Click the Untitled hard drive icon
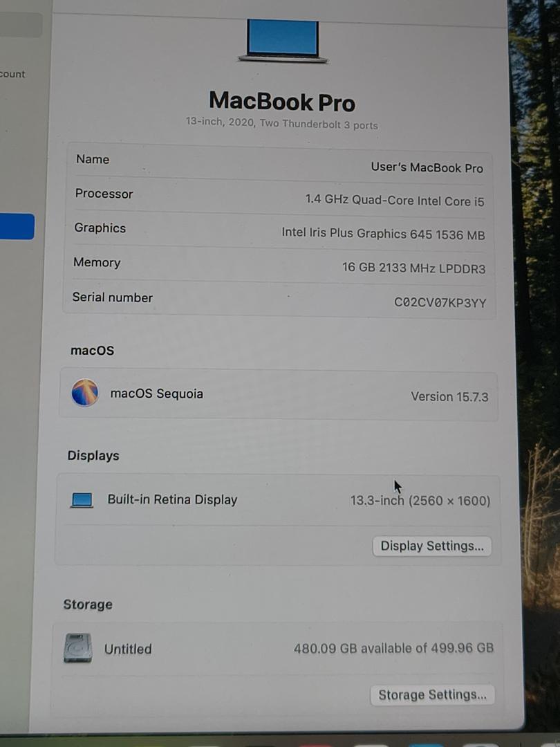This screenshot has height=747, width=560. pyautogui.click(x=77, y=648)
